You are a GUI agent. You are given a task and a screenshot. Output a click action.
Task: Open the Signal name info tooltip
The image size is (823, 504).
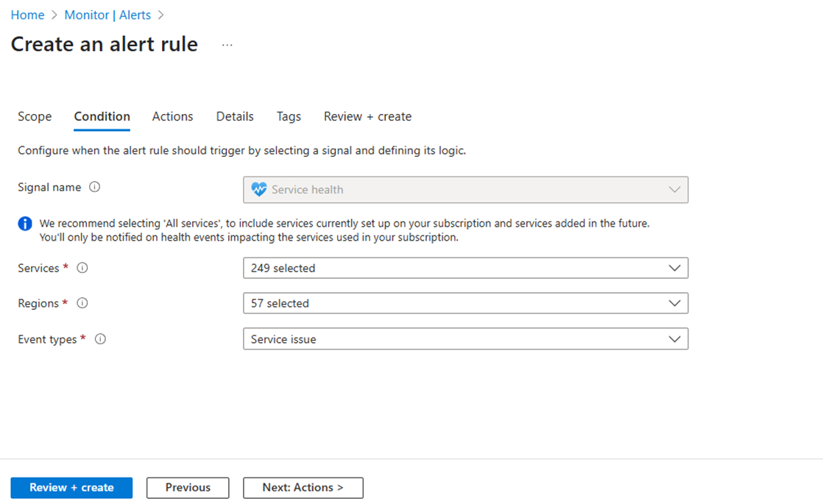point(94,187)
